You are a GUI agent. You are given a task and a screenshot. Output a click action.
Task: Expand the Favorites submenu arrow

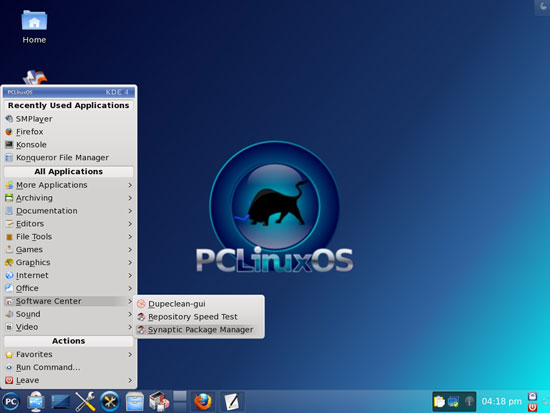point(130,354)
